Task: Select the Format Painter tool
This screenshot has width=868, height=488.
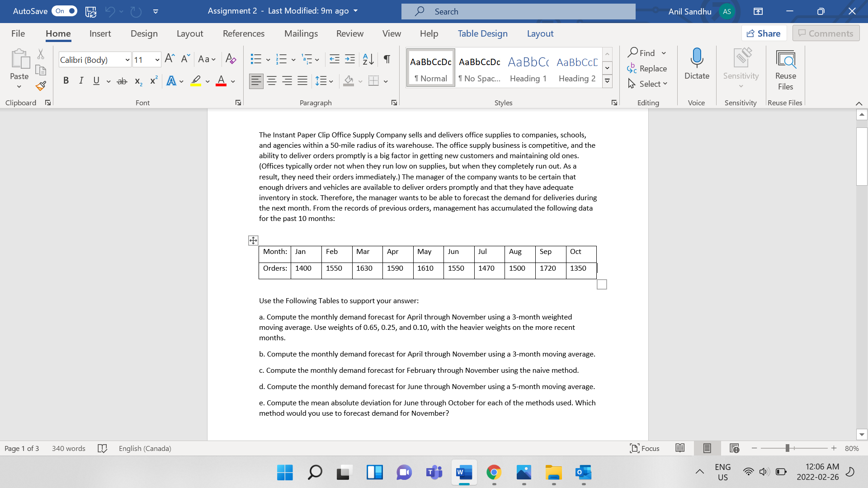Action: click(40, 86)
